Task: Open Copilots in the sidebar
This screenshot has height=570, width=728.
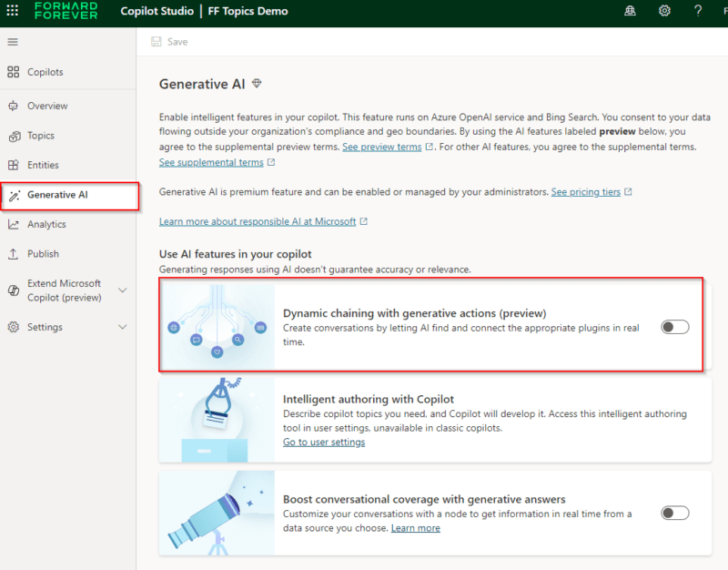Action: (67, 72)
